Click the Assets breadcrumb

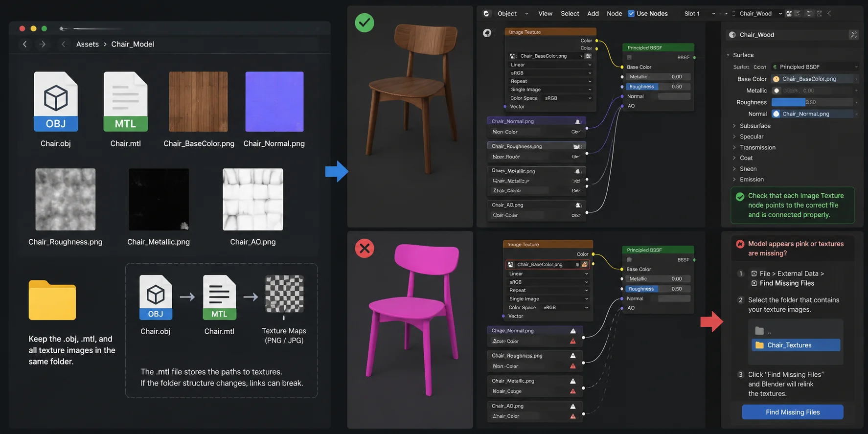88,44
